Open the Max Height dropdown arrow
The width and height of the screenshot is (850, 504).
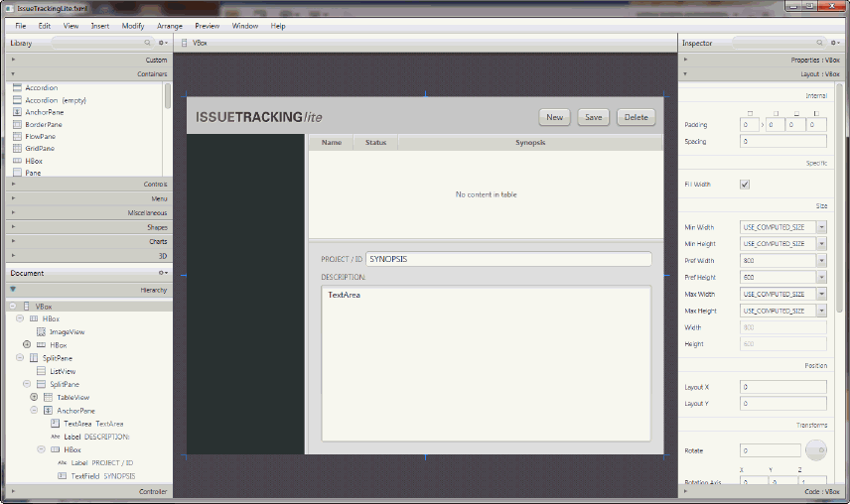(822, 311)
